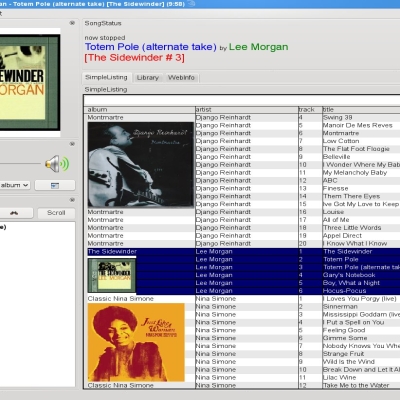Click the volume slider track
Image resolution: width=400 pixels, height=400 pixels.
pyautogui.click(x=20, y=164)
